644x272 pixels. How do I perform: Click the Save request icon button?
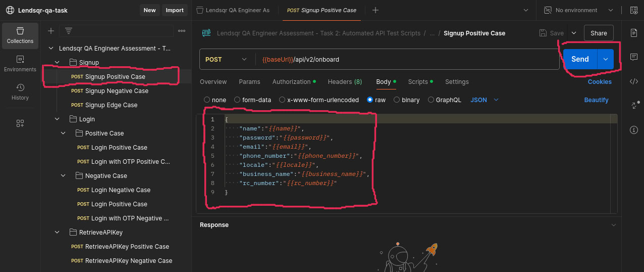pyautogui.click(x=551, y=33)
